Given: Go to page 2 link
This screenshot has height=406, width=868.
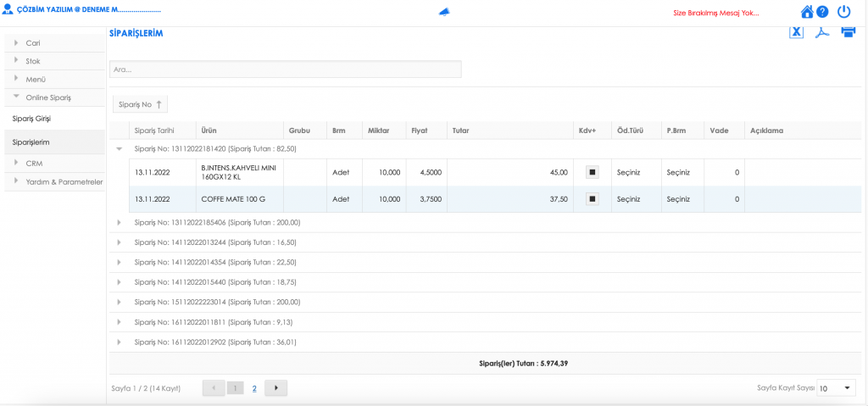Looking at the screenshot, I should pos(254,388).
